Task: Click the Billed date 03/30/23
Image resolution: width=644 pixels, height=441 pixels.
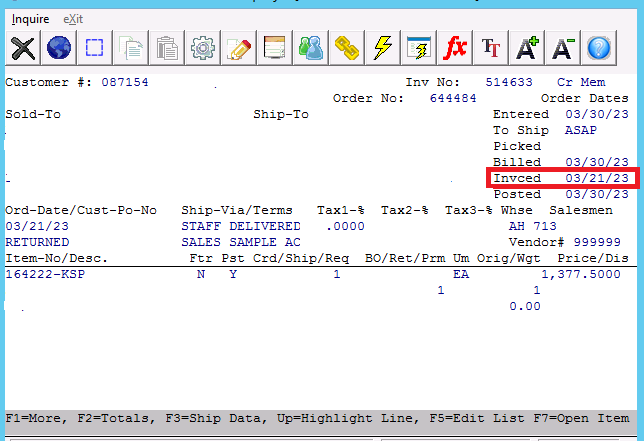Action: point(597,162)
